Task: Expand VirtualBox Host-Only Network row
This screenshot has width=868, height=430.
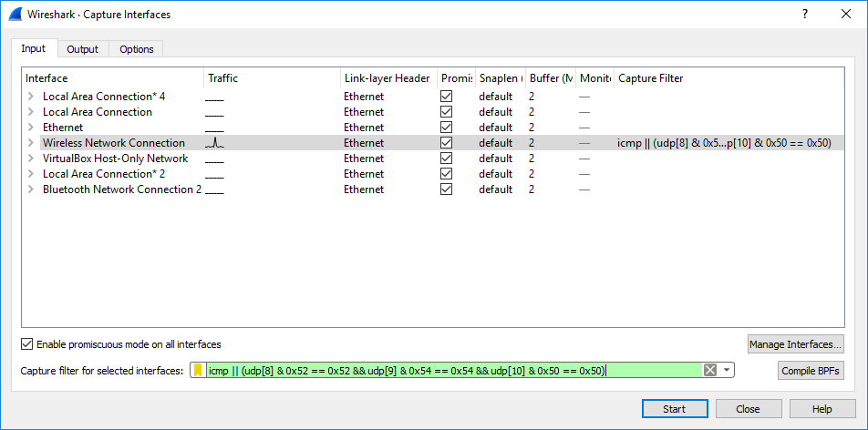Action: pyautogui.click(x=31, y=159)
